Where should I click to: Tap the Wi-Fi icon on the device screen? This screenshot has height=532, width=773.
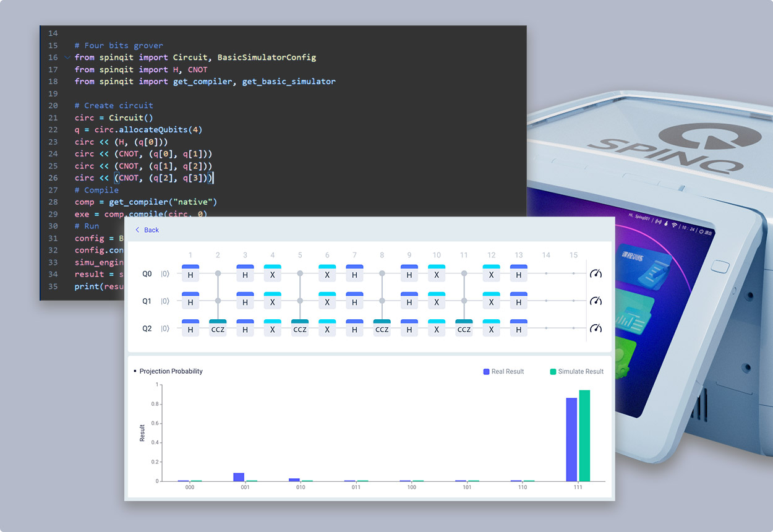(675, 226)
